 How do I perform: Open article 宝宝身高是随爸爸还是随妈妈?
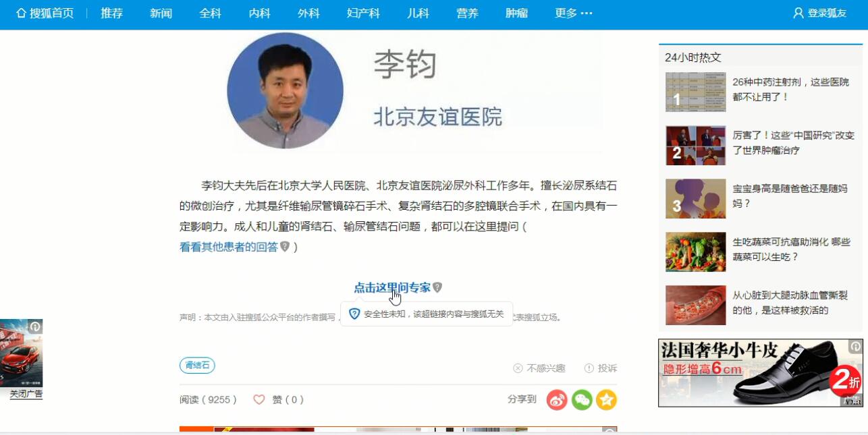(x=790, y=196)
